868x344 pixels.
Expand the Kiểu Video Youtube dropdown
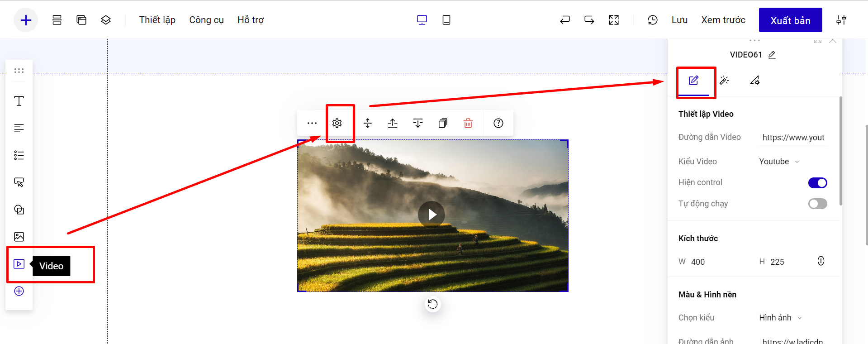coord(779,162)
